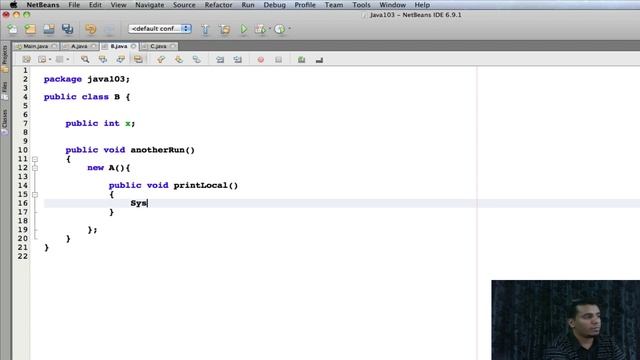Viewport: 640px width, 360px height.
Task: Click the Profile Project icon
Action: click(x=280, y=29)
